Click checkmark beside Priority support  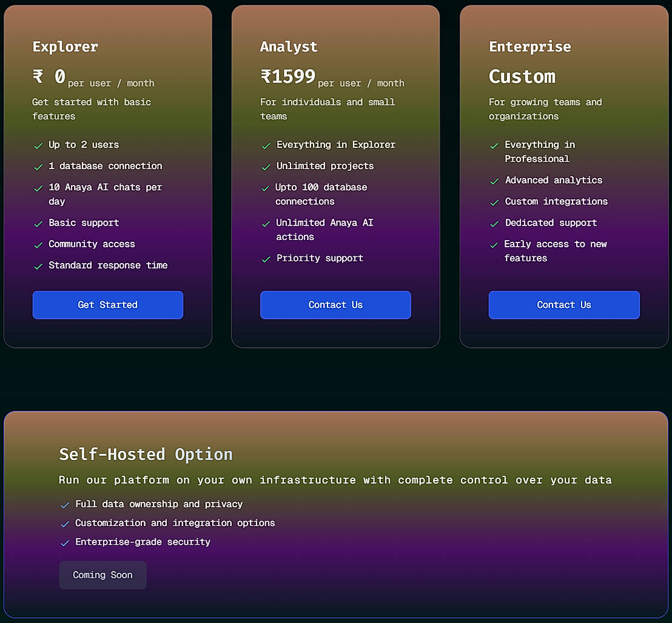266,259
